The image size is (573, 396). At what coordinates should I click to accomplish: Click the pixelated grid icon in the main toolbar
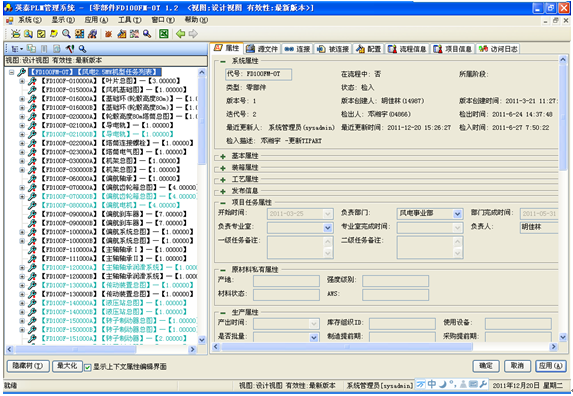click(134, 34)
